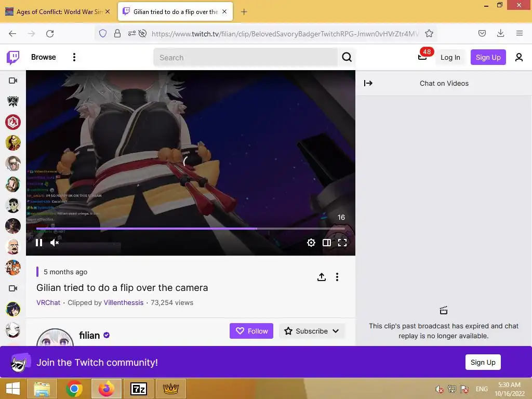Open the VRChat category link
This screenshot has width=532, height=399.
48,303
